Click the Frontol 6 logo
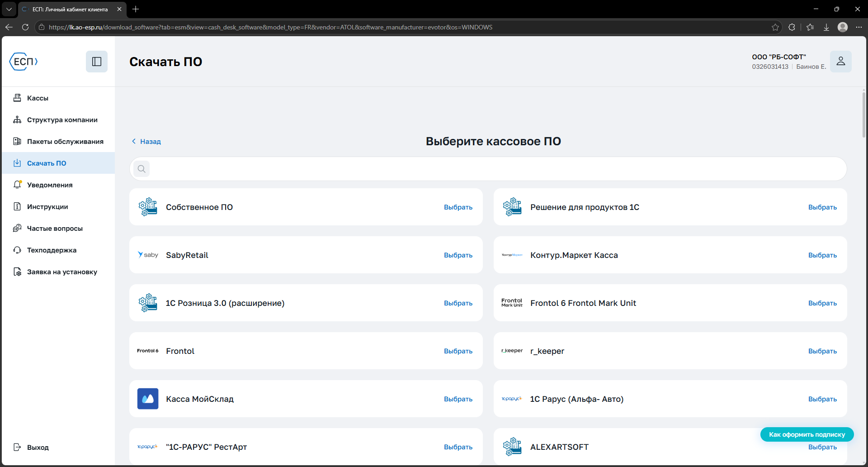Viewport: 868px width, 467px height. click(148, 351)
